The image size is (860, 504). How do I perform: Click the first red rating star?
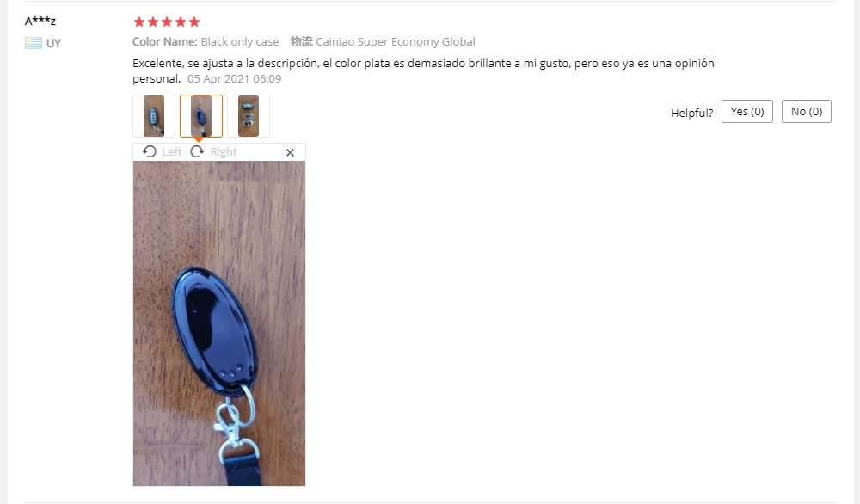tap(139, 22)
